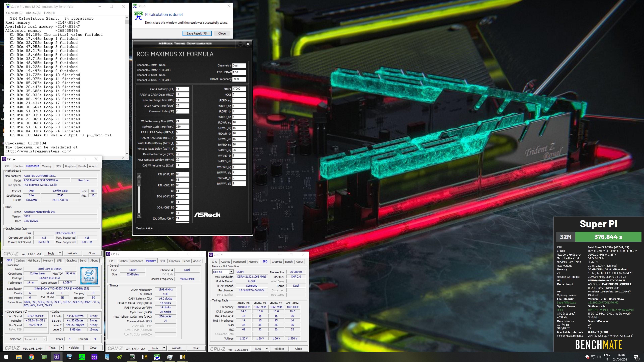The width and height of the screenshot is (644, 362).
Task: Open Windows Security tray icon
Action: (587, 357)
